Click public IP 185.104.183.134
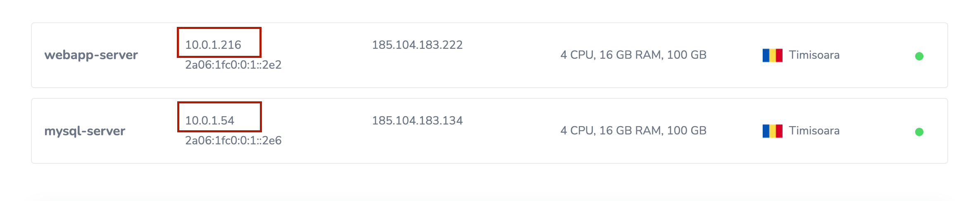This screenshot has height=201, width=980. click(417, 120)
